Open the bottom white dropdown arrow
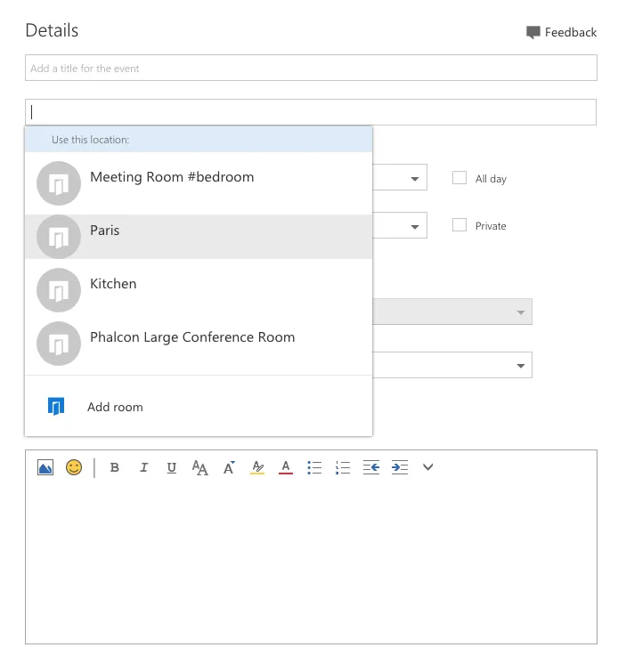626x672 pixels. coord(521,366)
